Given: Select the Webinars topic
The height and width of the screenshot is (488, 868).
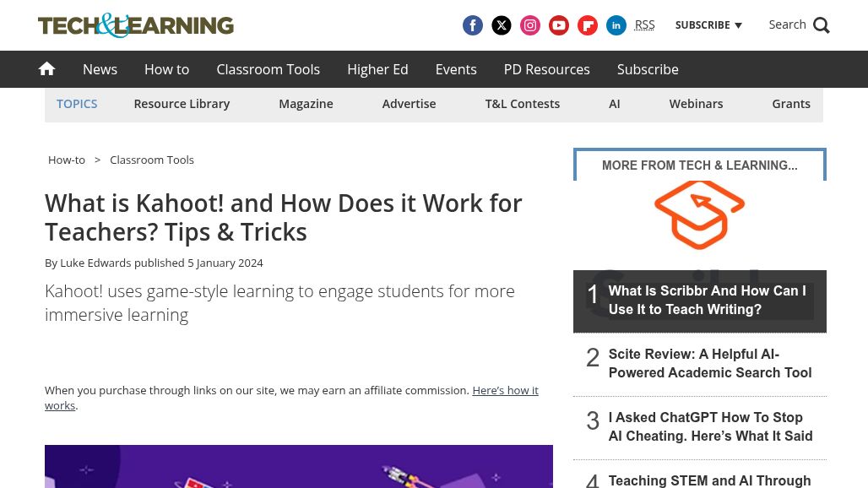Looking at the screenshot, I should pyautogui.click(x=696, y=104).
